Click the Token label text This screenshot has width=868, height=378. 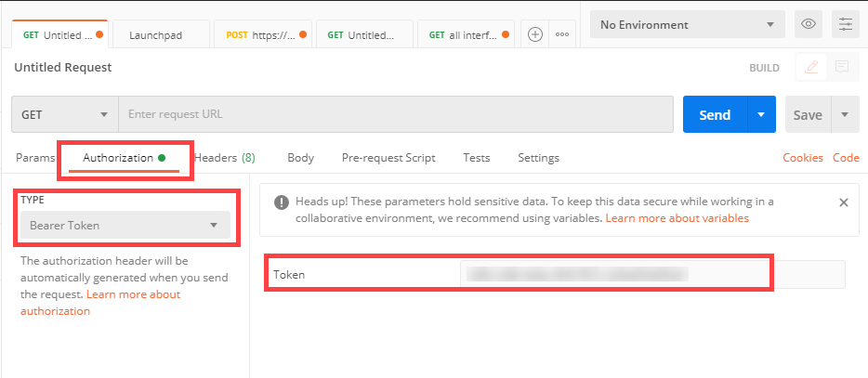click(x=289, y=275)
